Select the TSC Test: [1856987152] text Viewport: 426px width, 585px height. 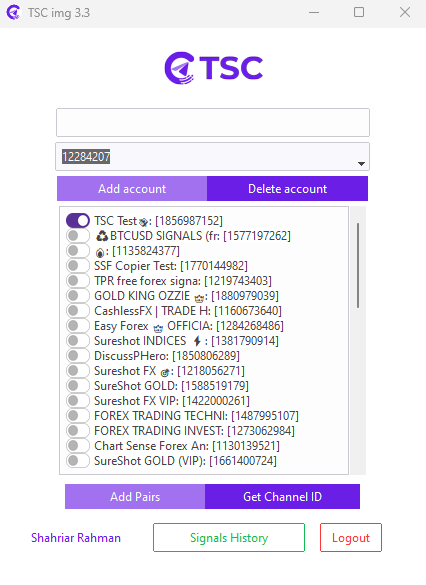tap(158, 221)
